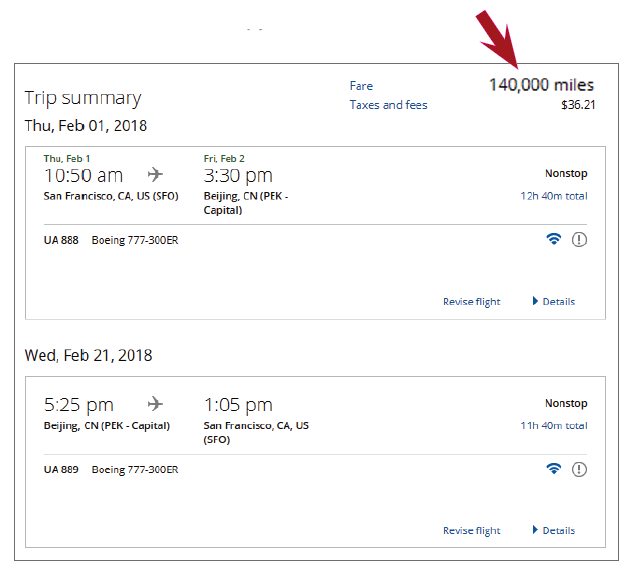Click airplane icon beside 5:25 pm departure
This screenshot has height=575, width=631.
155,404
